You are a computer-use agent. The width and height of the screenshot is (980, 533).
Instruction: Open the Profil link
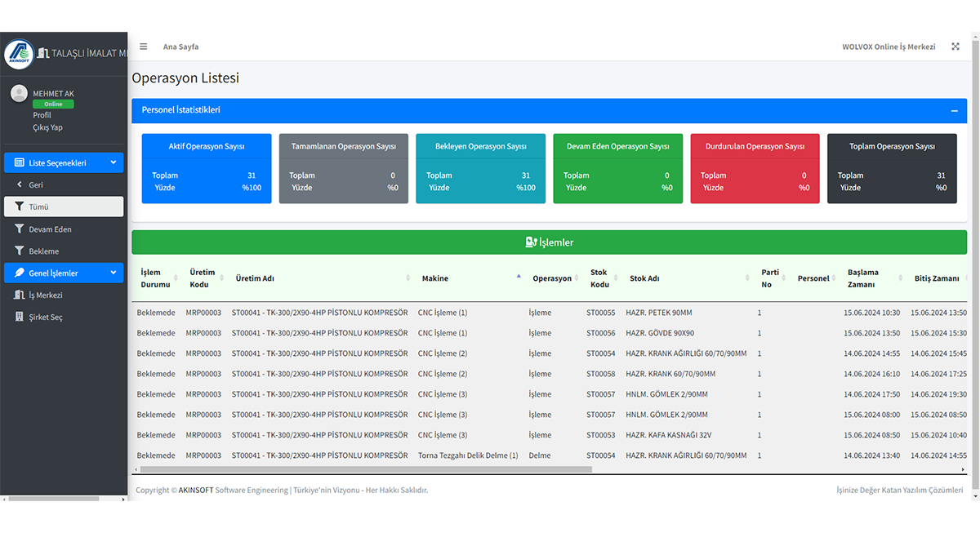coord(42,116)
